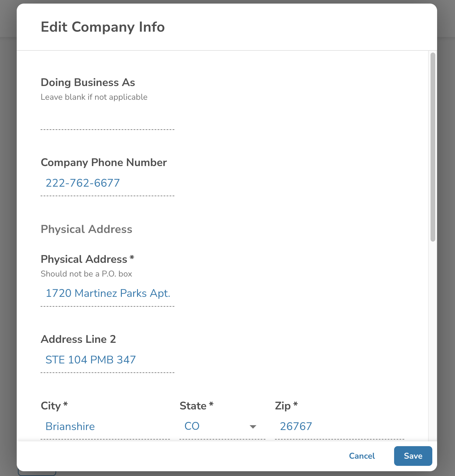Click the 'Should not be a P.O. box' hint
Viewport: 455px width, 476px height.
[x=86, y=274]
